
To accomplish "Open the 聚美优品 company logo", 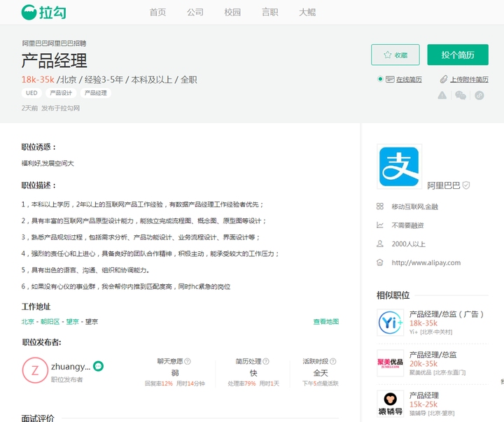I will [x=390, y=363].
